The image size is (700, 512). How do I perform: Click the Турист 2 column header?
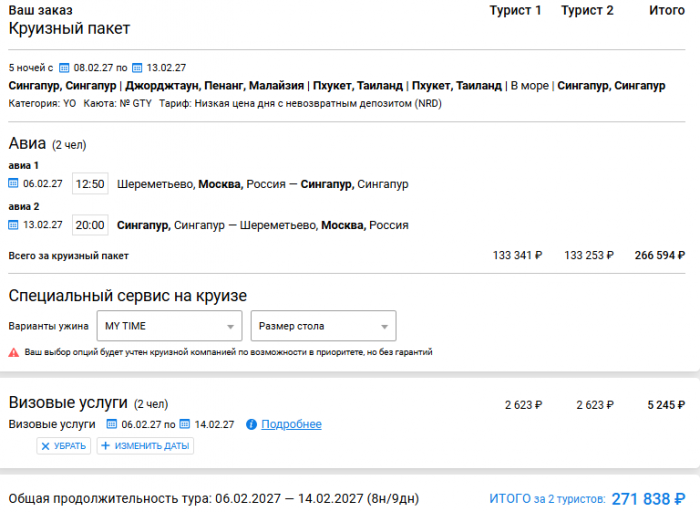point(587,10)
